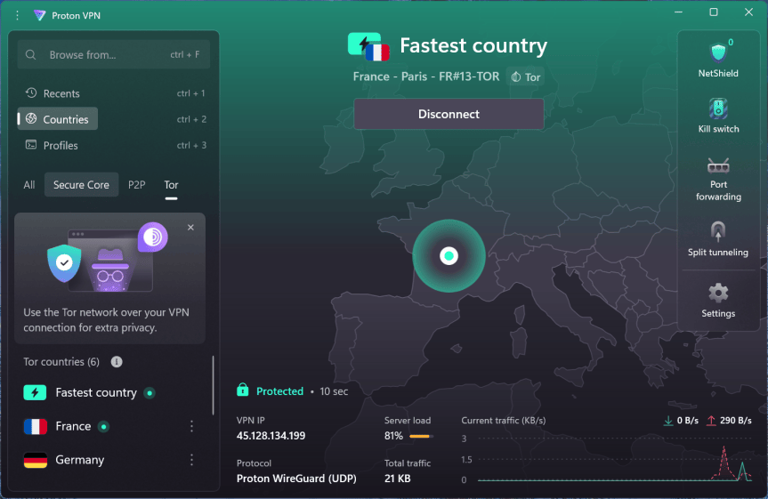Minimize the Proton VPN window
This screenshot has height=499, width=768.
678,12
